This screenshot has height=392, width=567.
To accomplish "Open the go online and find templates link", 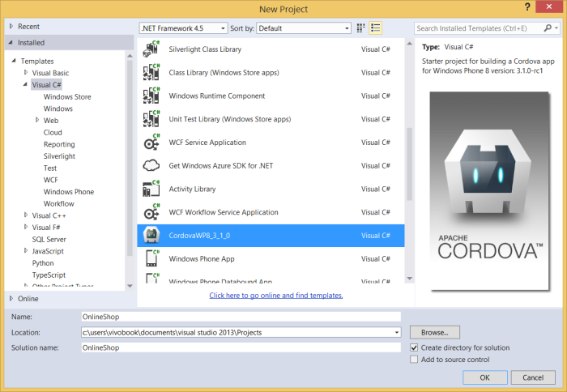I will (x=276, y=296).
